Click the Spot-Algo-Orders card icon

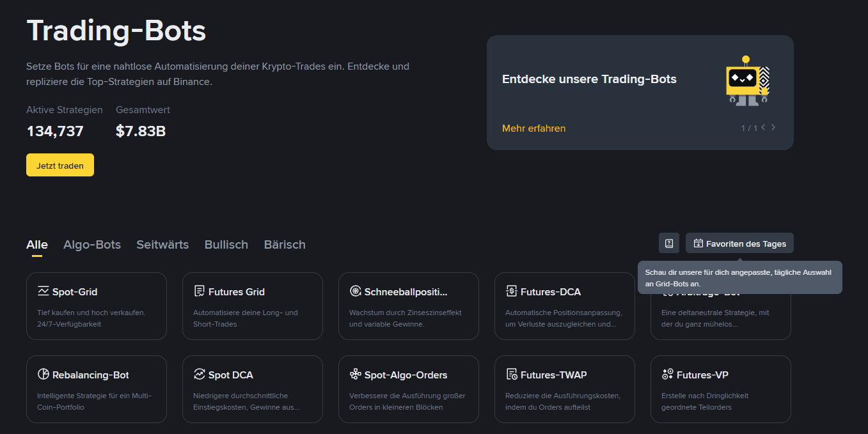[x=355, y=375]
